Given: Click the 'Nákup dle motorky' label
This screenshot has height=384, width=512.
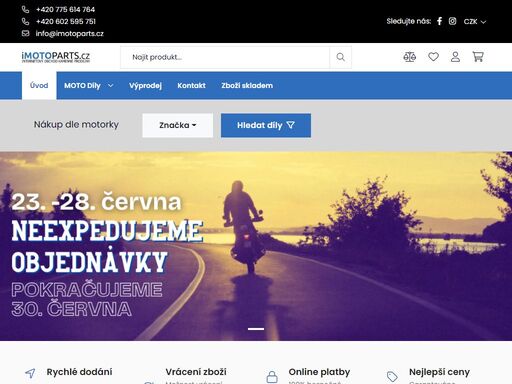Looking at the screenshot, I should [x=76, y=125].
